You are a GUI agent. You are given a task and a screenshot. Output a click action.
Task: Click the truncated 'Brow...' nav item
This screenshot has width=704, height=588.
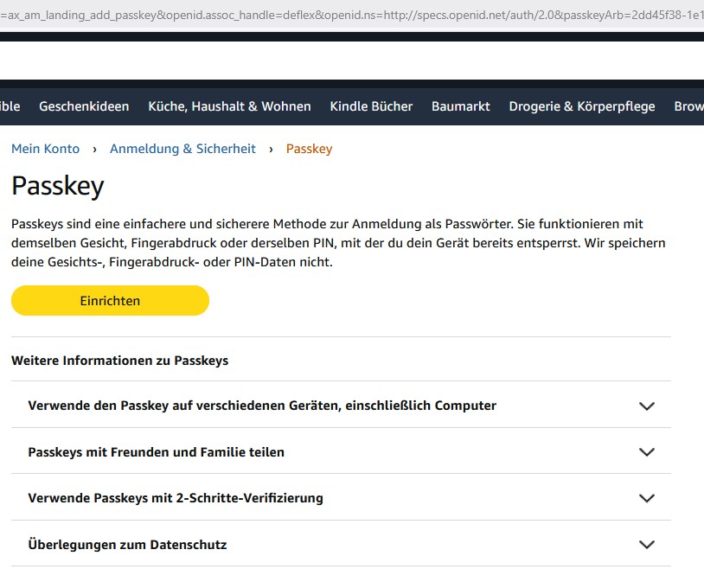[688, 106]
